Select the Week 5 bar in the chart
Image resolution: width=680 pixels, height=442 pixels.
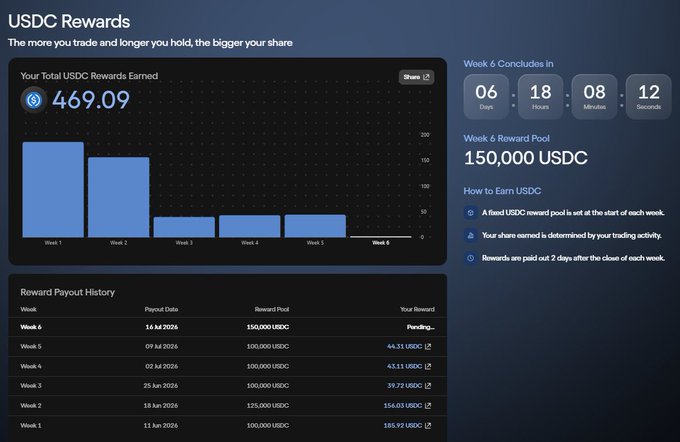(315, 226)
